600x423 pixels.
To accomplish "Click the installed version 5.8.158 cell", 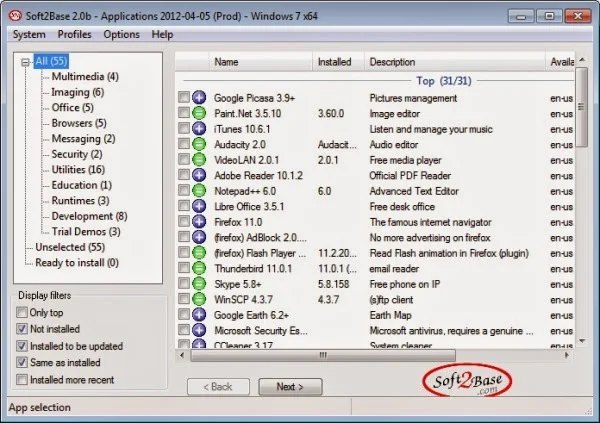I will pos(333,284).
